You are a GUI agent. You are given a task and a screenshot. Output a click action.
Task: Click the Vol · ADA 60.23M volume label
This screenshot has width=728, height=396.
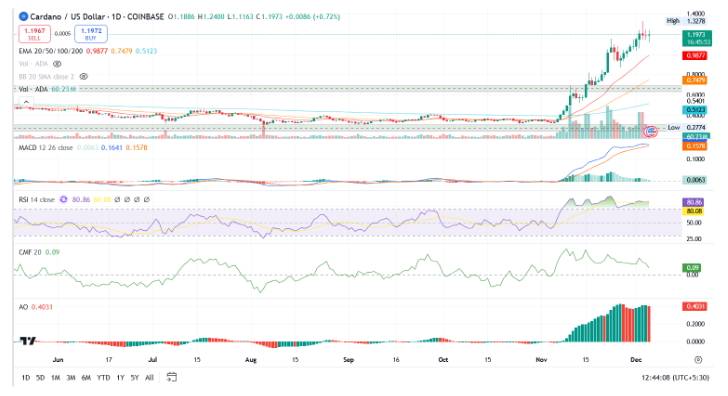coord(47,89)
